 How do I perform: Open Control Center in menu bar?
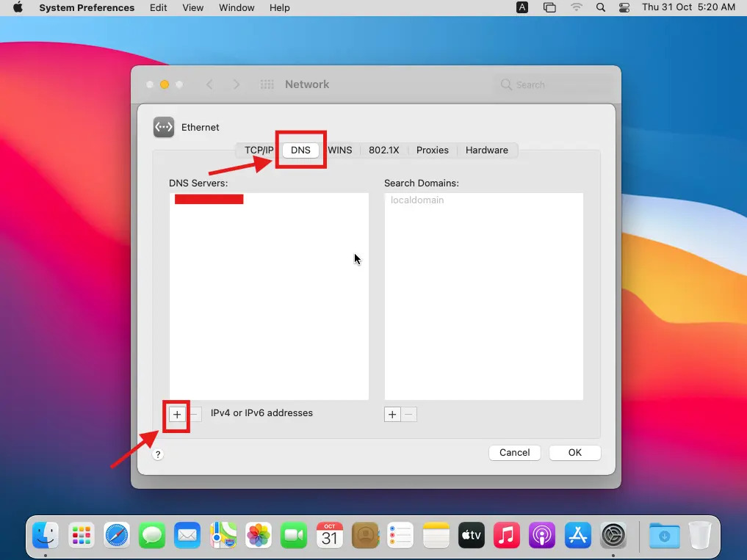624,7
